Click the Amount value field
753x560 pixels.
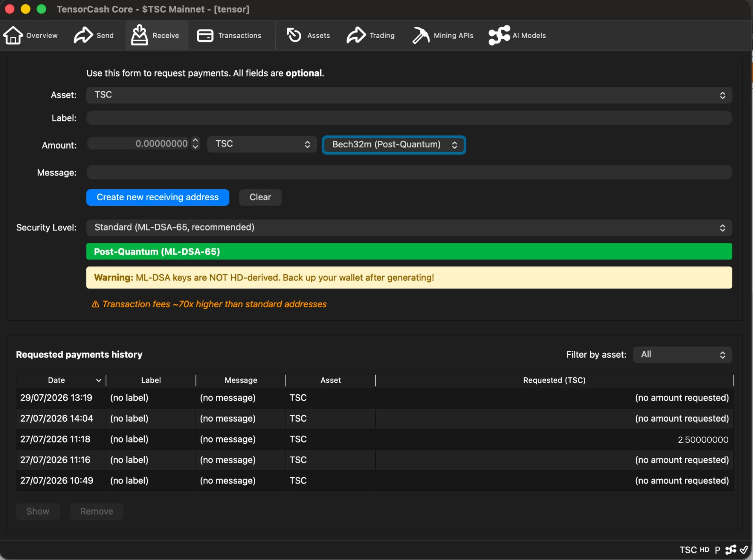coord(139,143)
